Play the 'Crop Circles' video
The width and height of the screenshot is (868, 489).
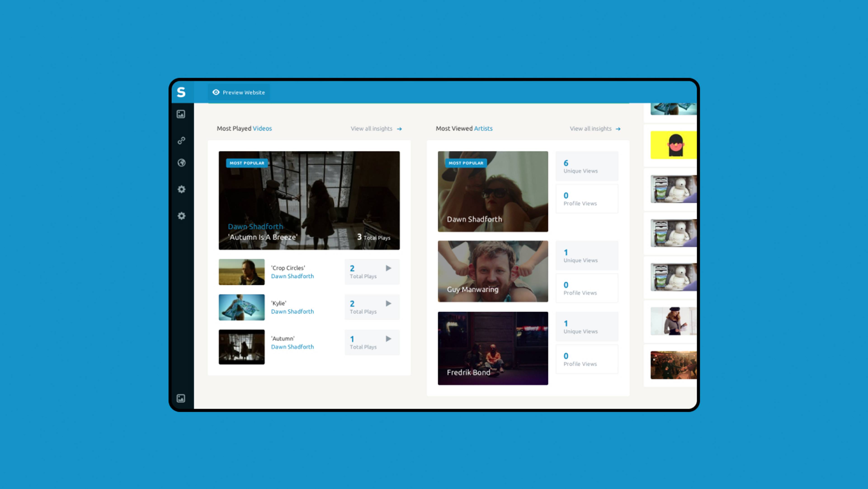389,268
